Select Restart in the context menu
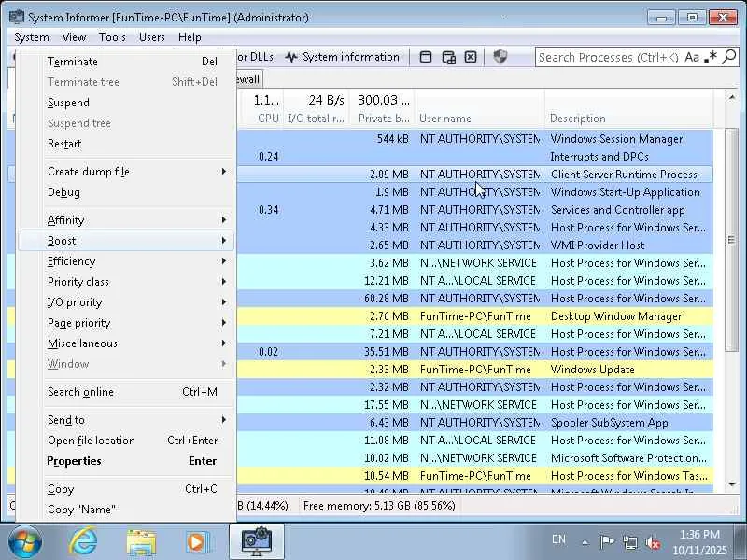 [x=126, y=144]
